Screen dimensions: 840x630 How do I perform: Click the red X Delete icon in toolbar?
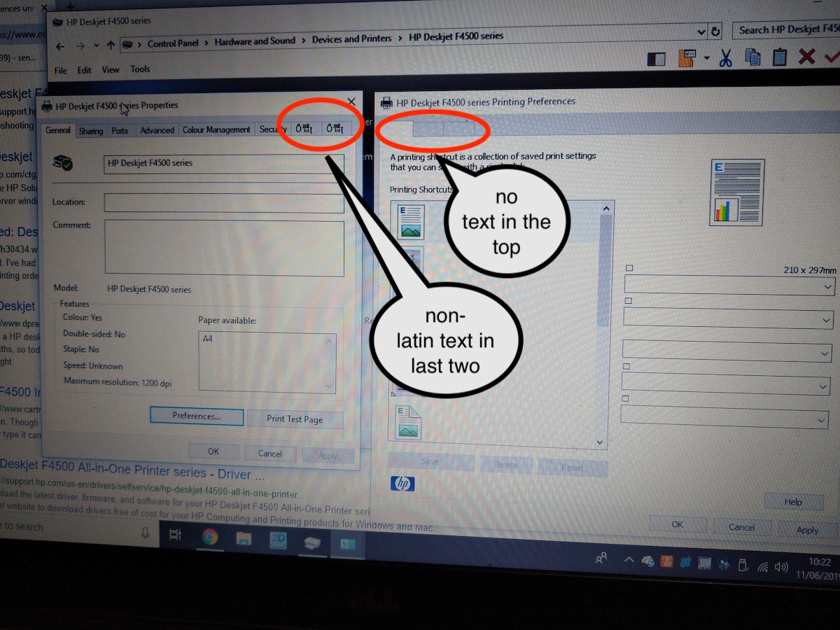tap(806, 56)
